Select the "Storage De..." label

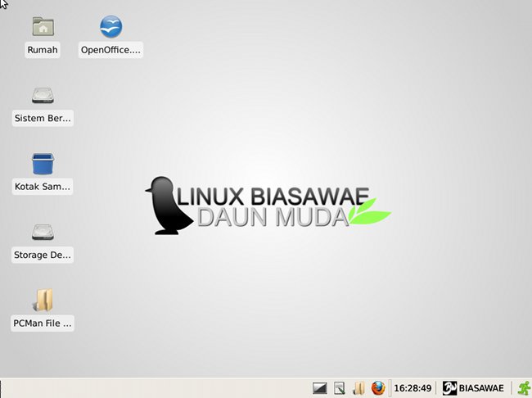(x=43, y=255)
